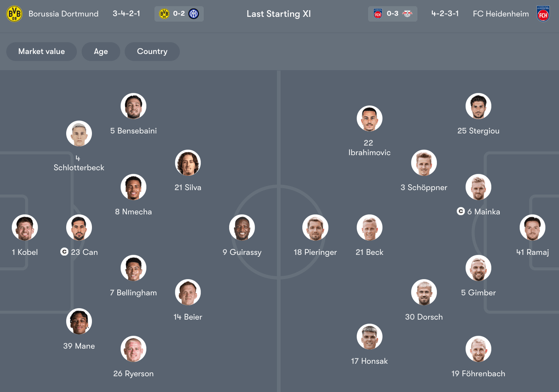The width and height of the screenshot is (559, 392).
Task: Click the Borussia Dortmund club crest
Action: [14, 13]
